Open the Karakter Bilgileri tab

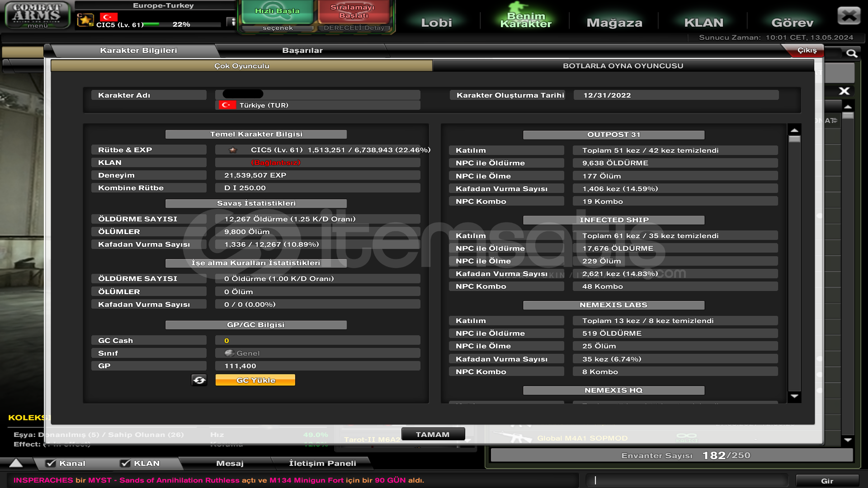(x=138, y=50)
